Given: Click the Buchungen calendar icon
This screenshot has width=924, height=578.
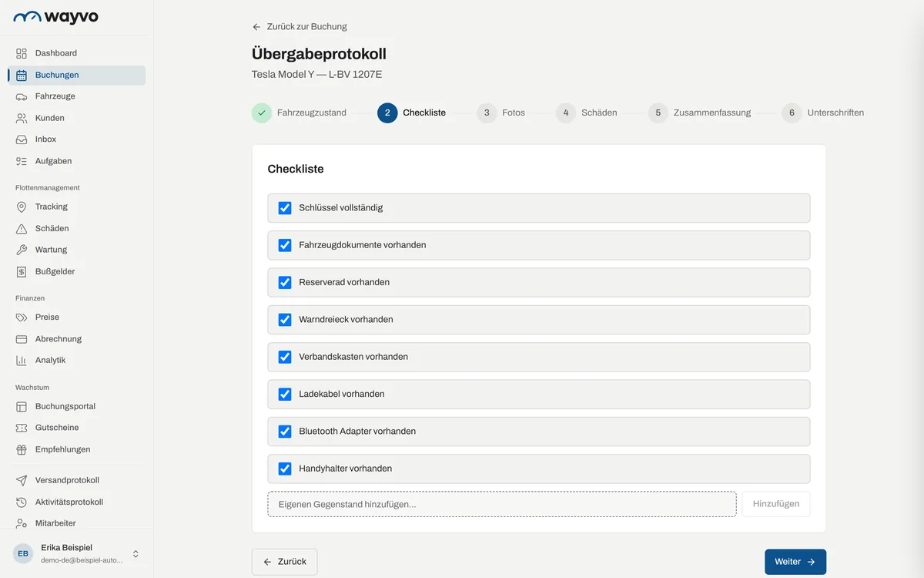Looking at the screenshot, I should [22, 75].
